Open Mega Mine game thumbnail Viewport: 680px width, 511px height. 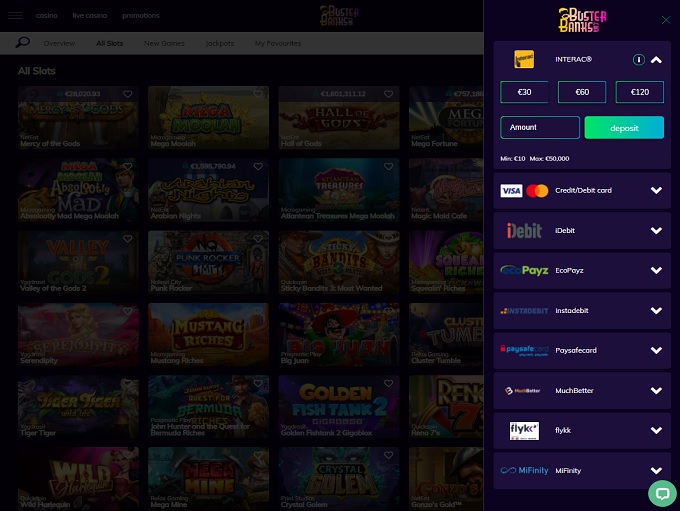[x=208, y=478]
